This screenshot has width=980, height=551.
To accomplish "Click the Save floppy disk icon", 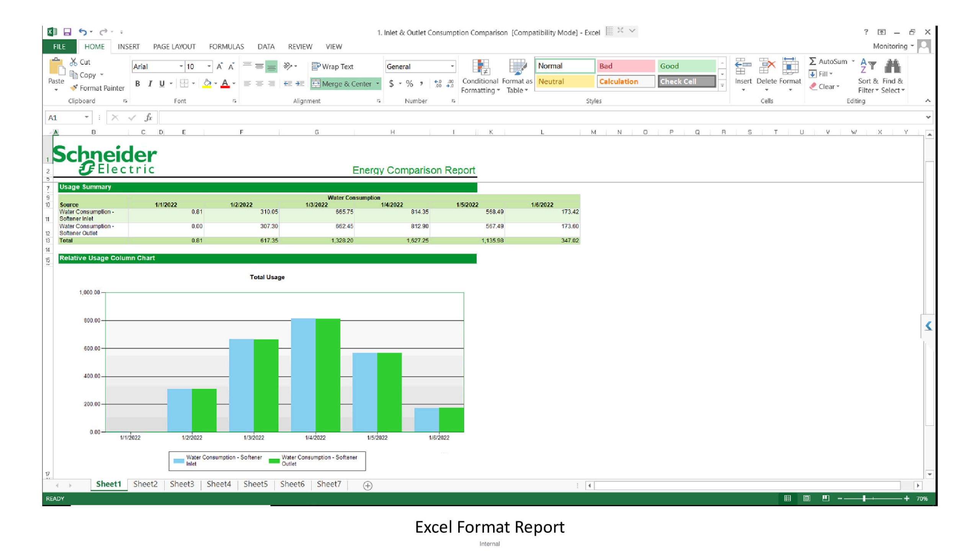I will [67, 32].
